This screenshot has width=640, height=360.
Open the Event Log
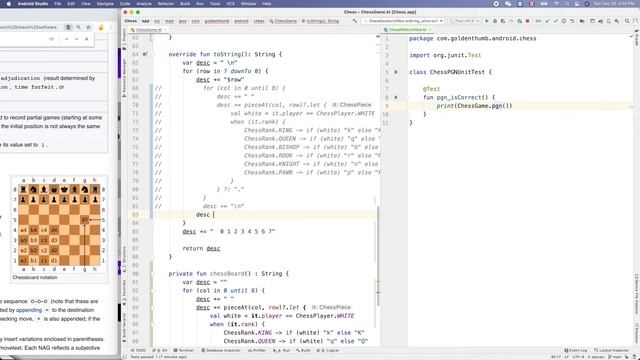pos(576,351)
